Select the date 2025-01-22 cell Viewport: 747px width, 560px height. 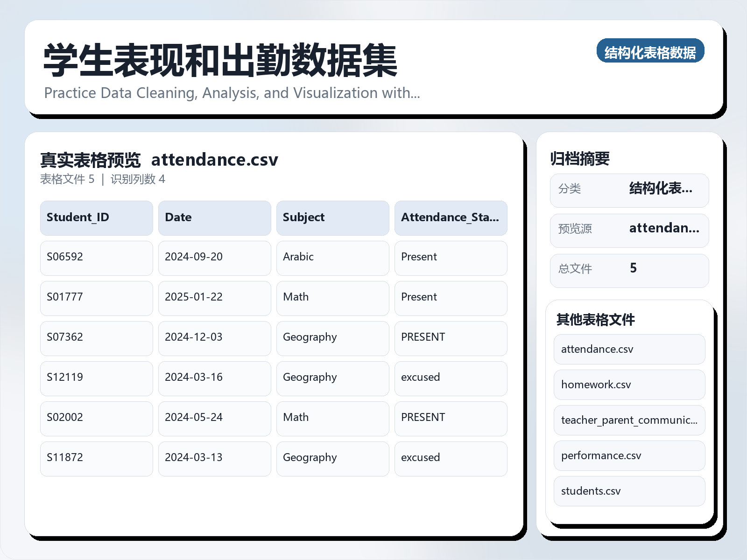pos(214,298)
